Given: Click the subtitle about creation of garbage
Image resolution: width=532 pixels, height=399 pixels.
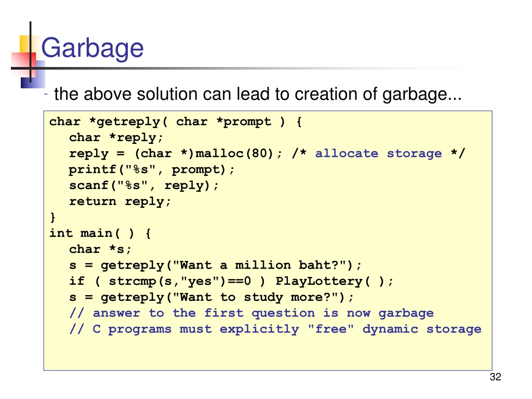Looking at the screenshot, I should [x=258, y=94].
